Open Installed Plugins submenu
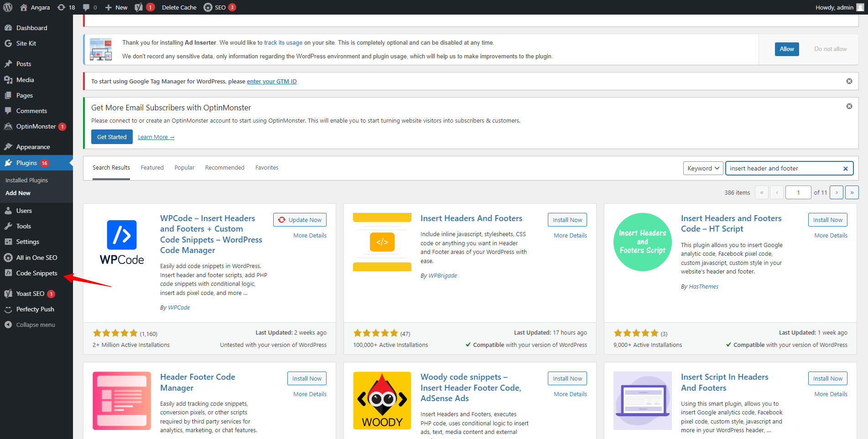 [x=26, y=180]
